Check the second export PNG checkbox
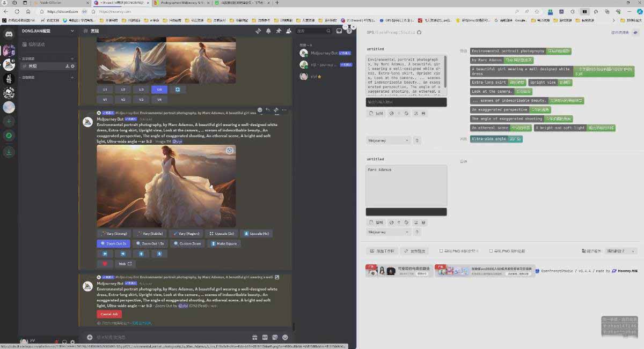 [x=491, y=251]
